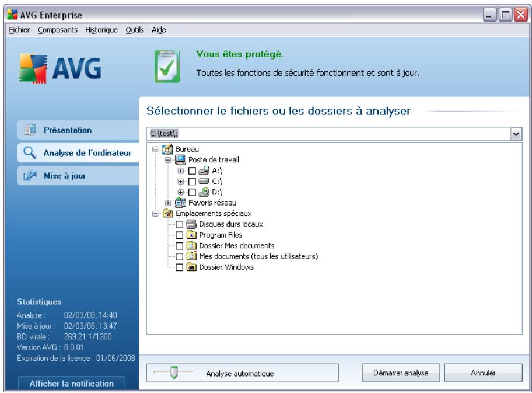Expand the Favoris réseau node

(168, 203)
